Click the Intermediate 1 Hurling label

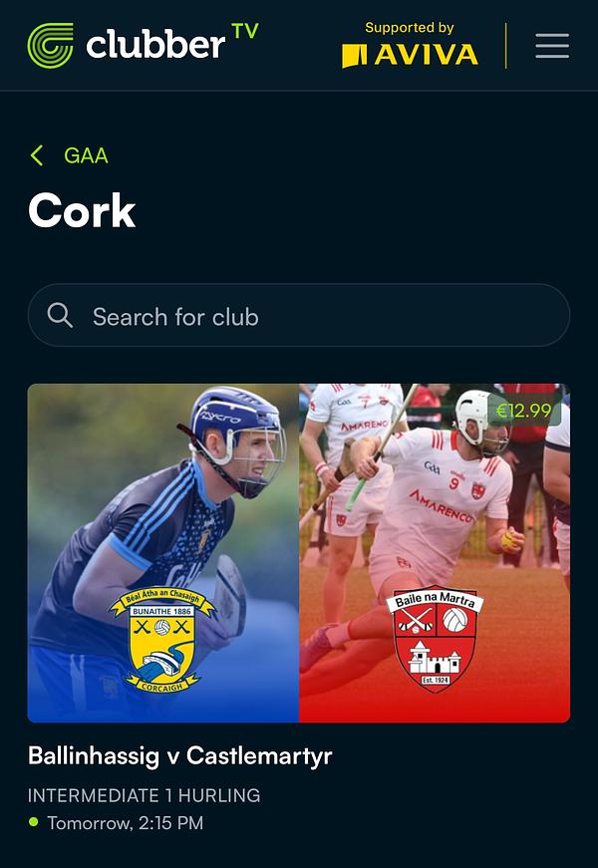click(x=144, y=795)
